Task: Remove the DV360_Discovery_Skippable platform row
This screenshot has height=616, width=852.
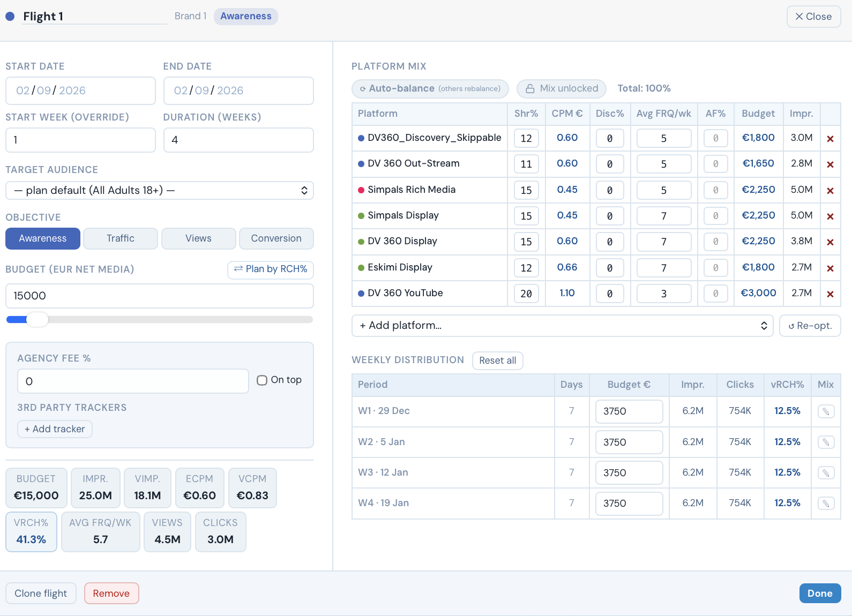Action: click(x=830, y=139)
